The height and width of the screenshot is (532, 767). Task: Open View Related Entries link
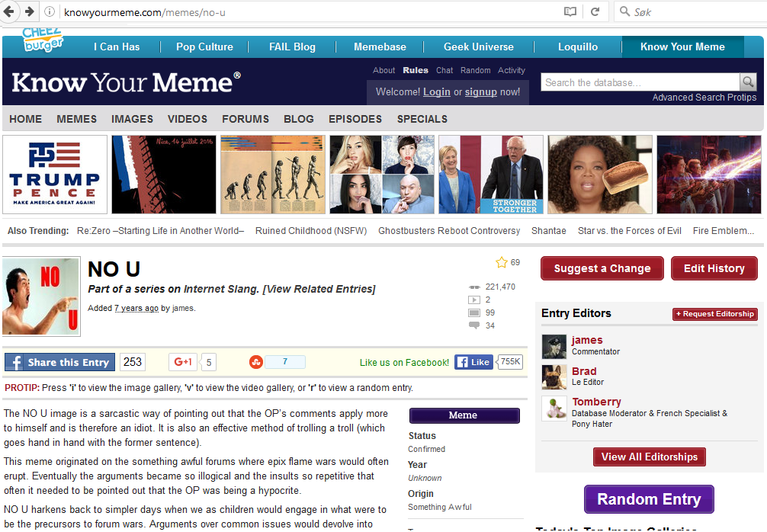319,289
